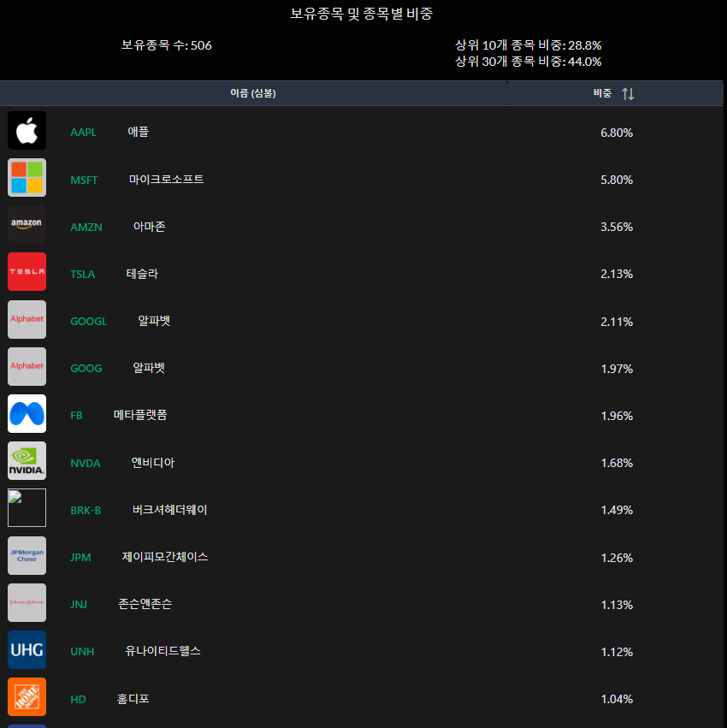Select the company name 존슨앤존슨
The width and height of the screenshot is (727, 728).
[x=145, y=604]
